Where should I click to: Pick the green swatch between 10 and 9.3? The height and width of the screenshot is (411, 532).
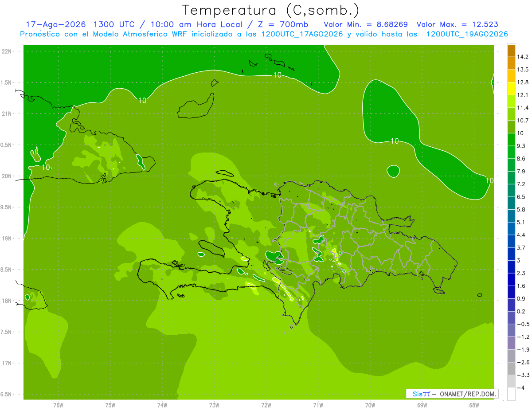[511, 139]
